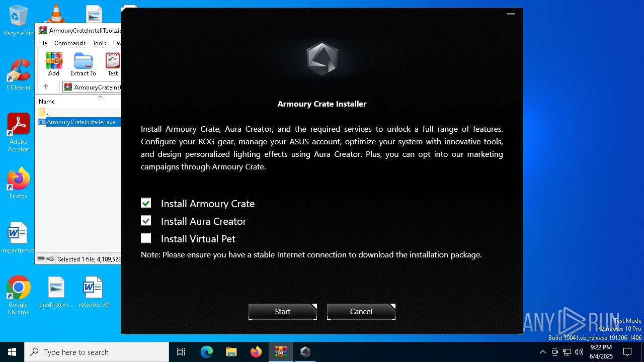This screenshot has height=362, width=644.
Task: Open taskbar clock showing 9:22 PM
Action: [x=601, y=352]
